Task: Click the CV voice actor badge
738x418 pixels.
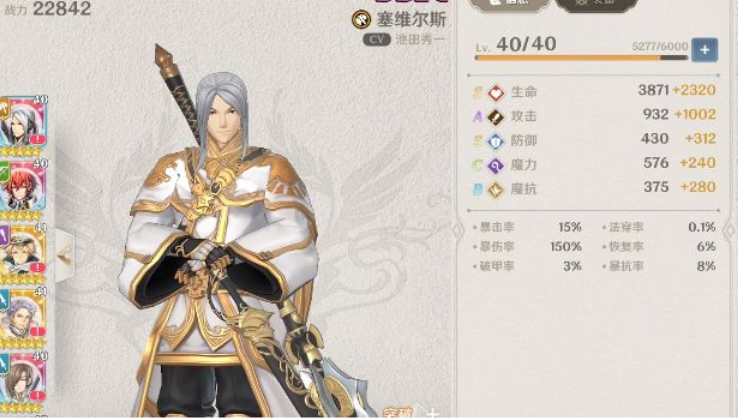Action: coord(377,40)
